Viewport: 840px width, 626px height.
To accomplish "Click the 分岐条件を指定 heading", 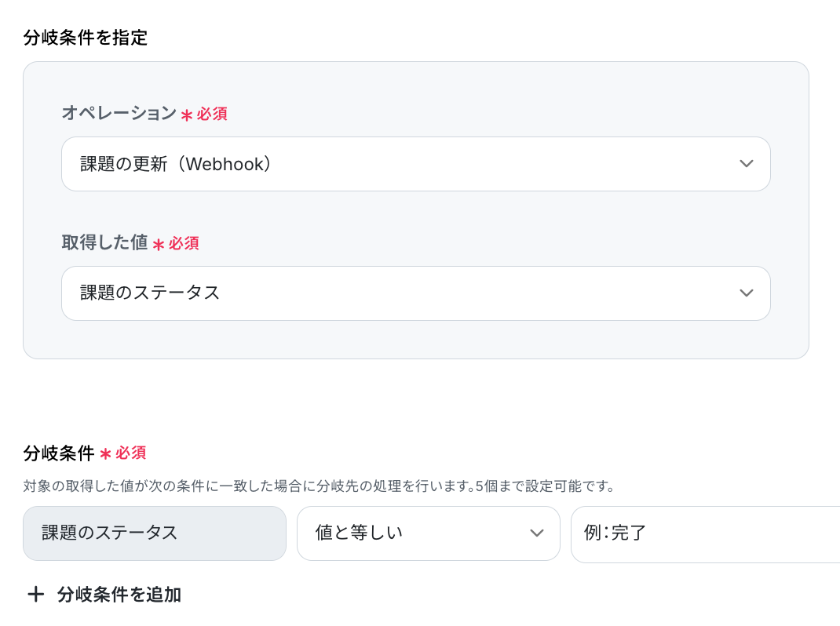I will pos(86,38).
